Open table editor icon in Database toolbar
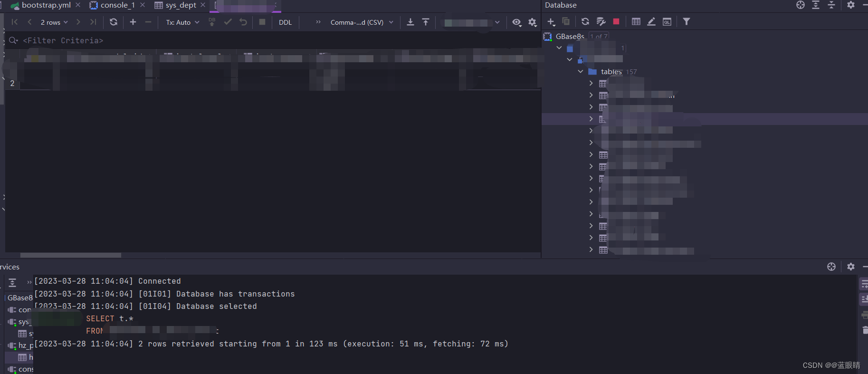Image resolution: width=868 pixels, height=374 pixels. tap(636, 21)
